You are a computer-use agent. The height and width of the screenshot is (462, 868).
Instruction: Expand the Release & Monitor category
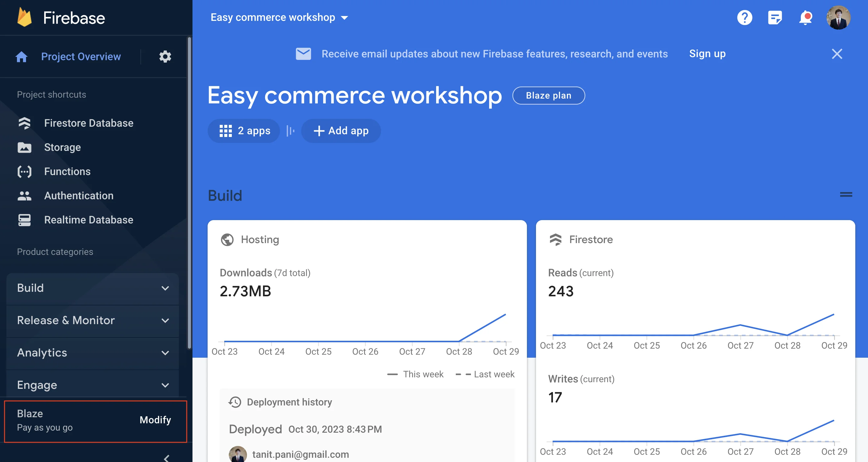pyautogui.click(x=92, y=320)
